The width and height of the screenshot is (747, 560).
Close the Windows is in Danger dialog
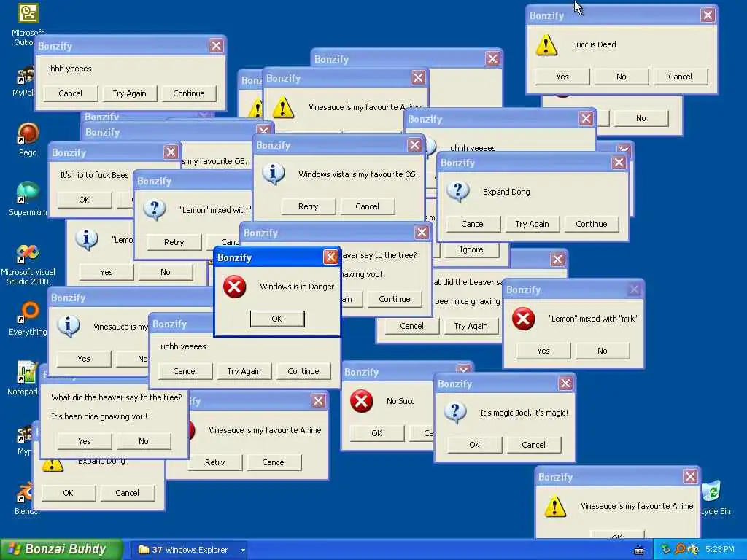(x=330, y=257)
